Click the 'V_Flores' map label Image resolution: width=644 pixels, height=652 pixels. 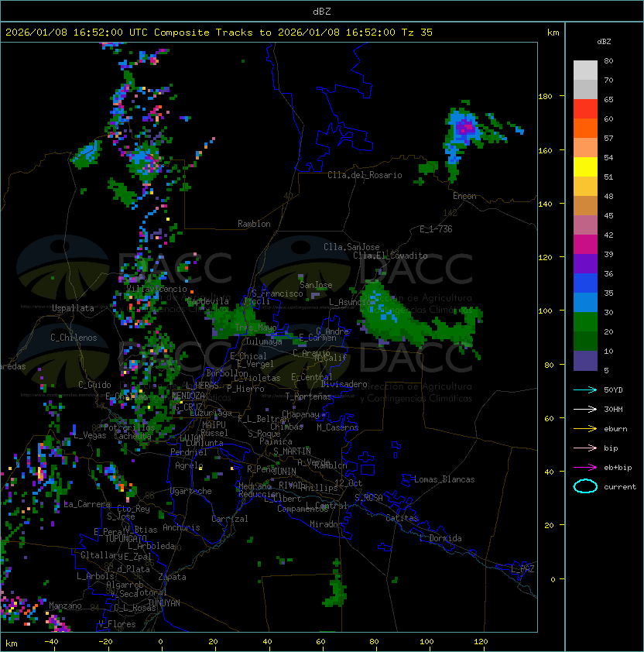click(117, 624)
